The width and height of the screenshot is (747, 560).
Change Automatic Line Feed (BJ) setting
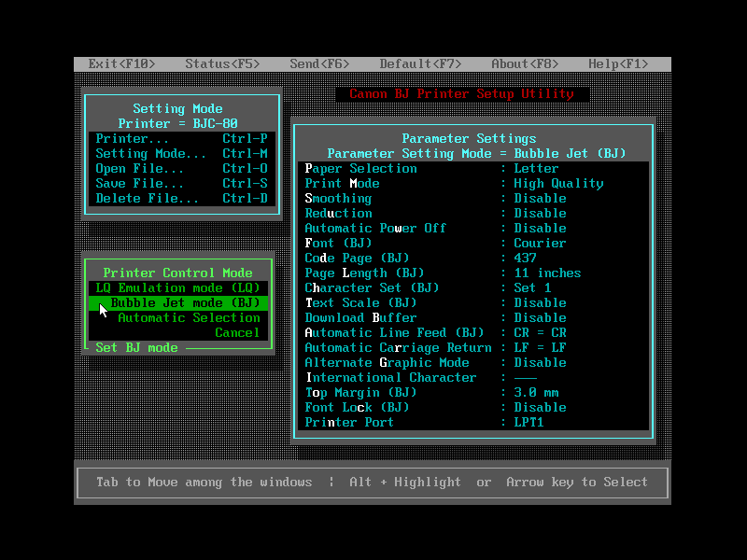[473, 333]
